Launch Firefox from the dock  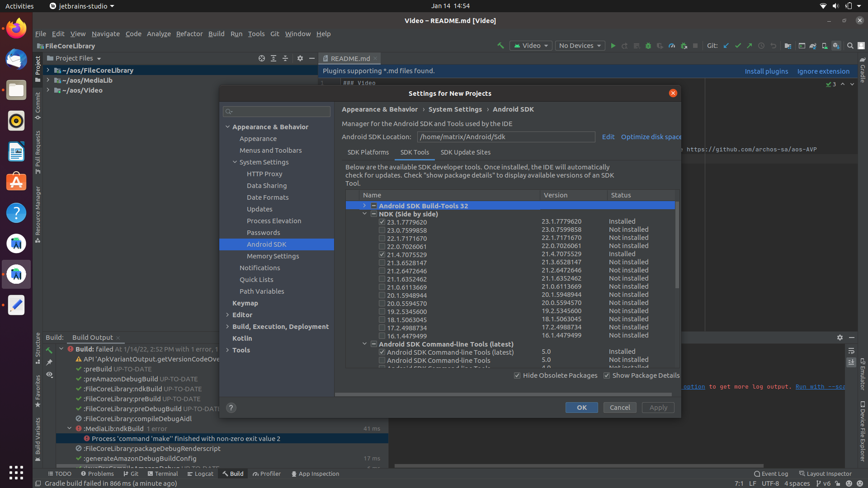[16, 28]
